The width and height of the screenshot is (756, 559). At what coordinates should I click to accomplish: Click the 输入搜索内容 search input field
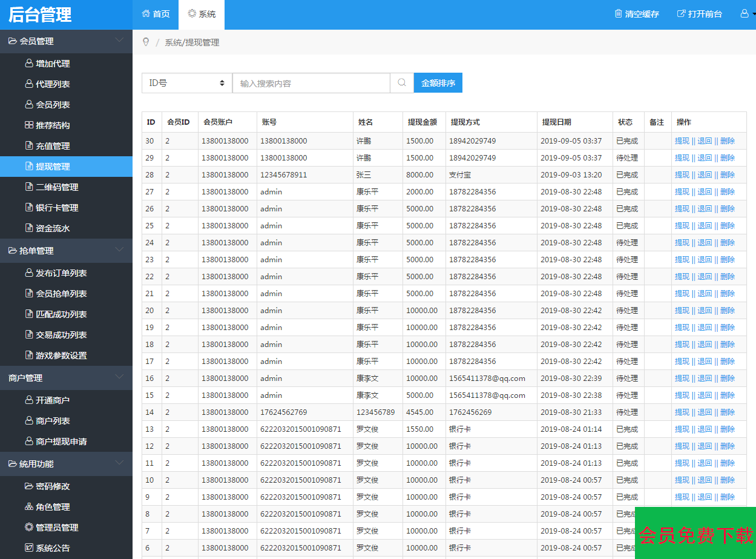click(x=311, y=83)
